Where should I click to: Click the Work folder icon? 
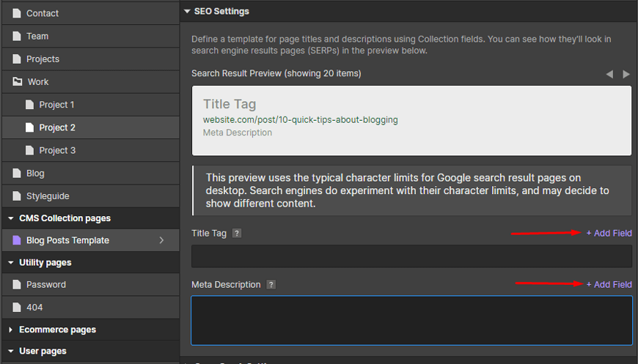[17, 81]
